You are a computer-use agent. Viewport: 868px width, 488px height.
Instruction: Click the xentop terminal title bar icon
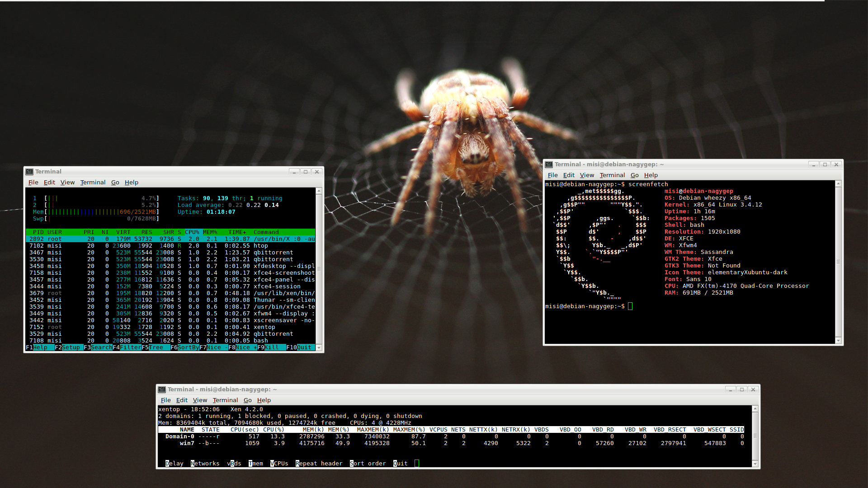tap(162, 389)
